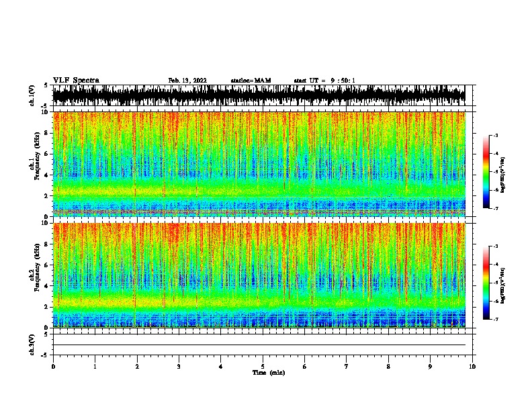Click the flat ch.3 signal line
This screenshot has width=532, height=411.
(x=259, y=345)
